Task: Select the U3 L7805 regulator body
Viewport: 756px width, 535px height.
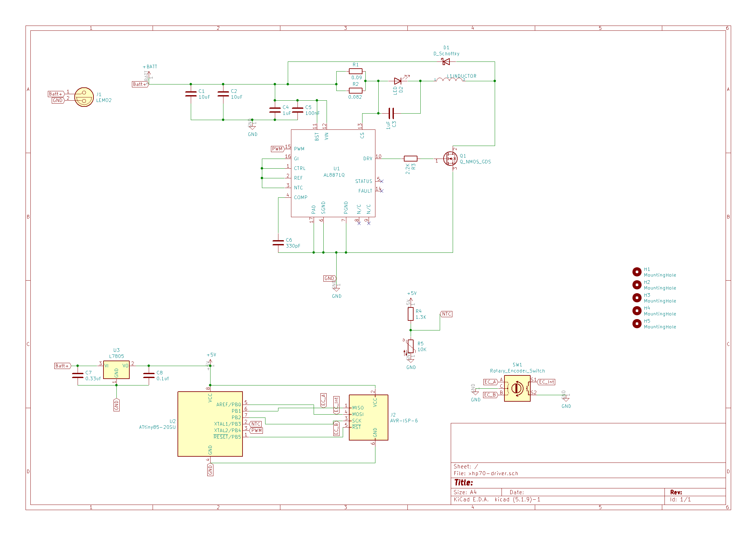Action: 116,370
